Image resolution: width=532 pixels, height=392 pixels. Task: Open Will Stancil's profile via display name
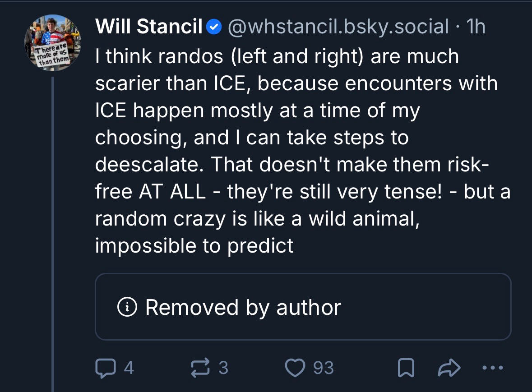(x=148, y=28)
